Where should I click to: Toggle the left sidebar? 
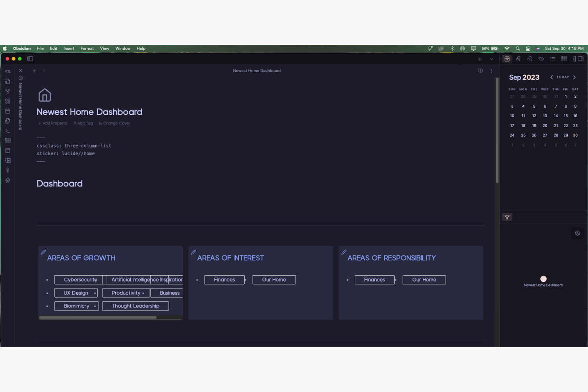(x=30, y=59)
